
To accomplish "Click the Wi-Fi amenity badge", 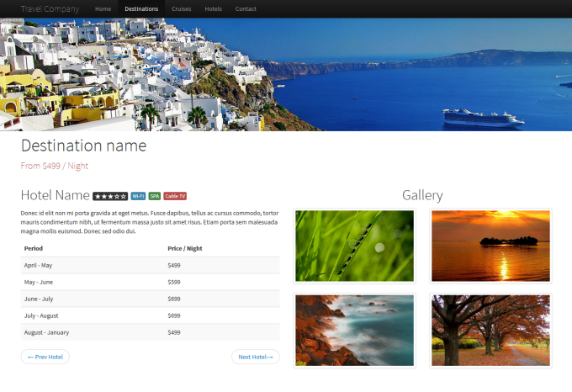I will click(x=138, y=196).
